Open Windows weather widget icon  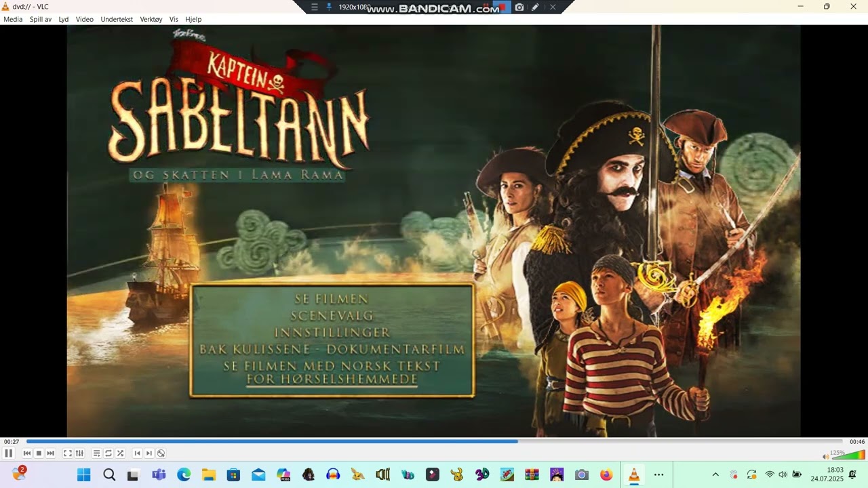[x=18, y=474]
